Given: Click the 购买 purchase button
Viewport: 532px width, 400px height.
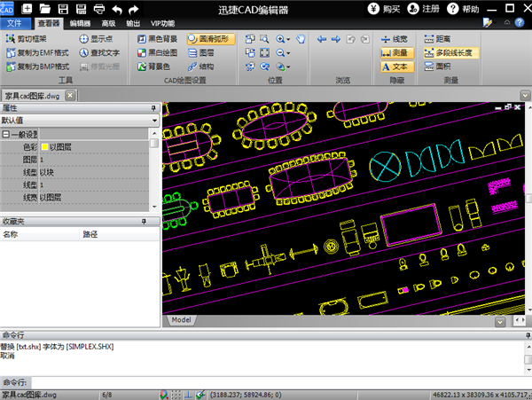Looking at the screenshot, I should 385,9.
